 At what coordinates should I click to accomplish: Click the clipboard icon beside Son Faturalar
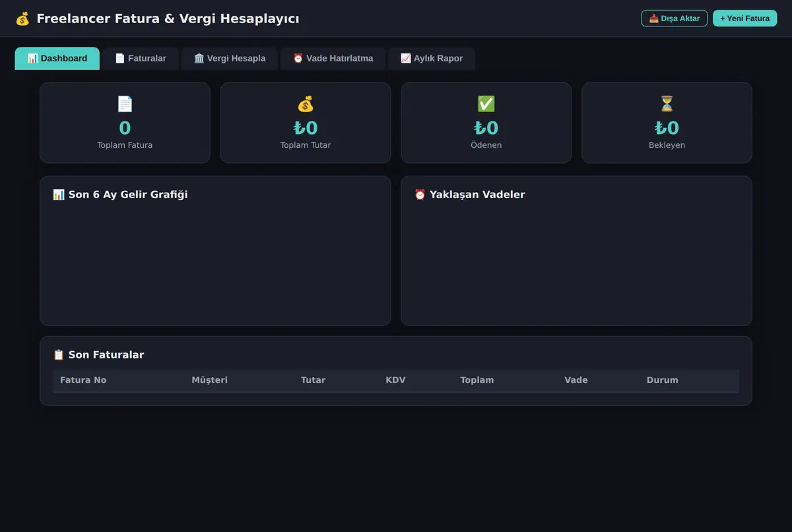[x=59, y=355]
